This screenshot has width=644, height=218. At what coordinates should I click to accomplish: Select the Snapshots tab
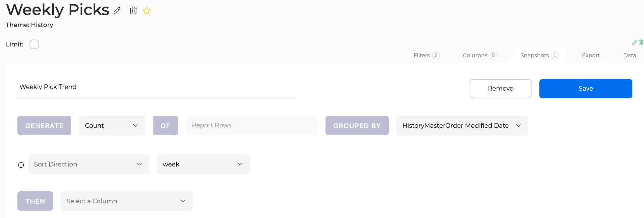pyautogui.click(x=539, y=55)
